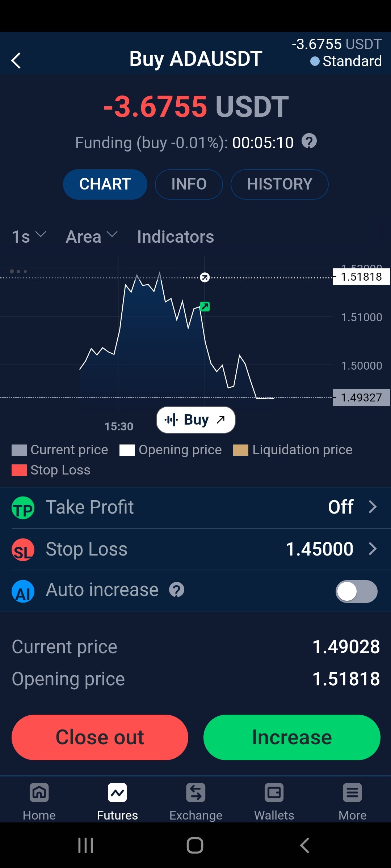Expand Stop Loss 1.45000 settings
Image resolution: width=391 pixels, height=868 pixels.
[195, 549]
